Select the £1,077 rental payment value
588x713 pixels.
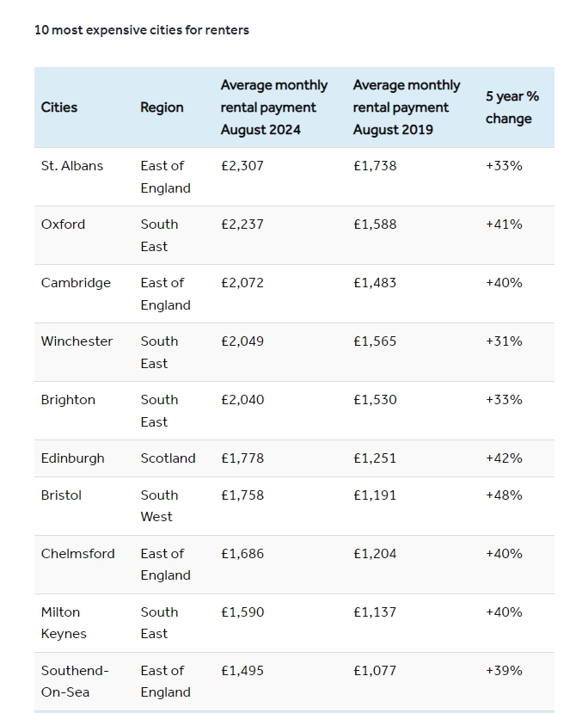point(375,671)
